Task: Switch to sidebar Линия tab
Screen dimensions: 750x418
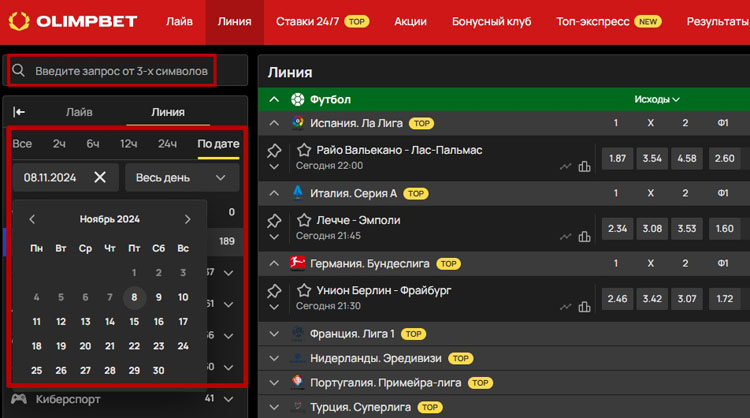Action: [168, 112]
